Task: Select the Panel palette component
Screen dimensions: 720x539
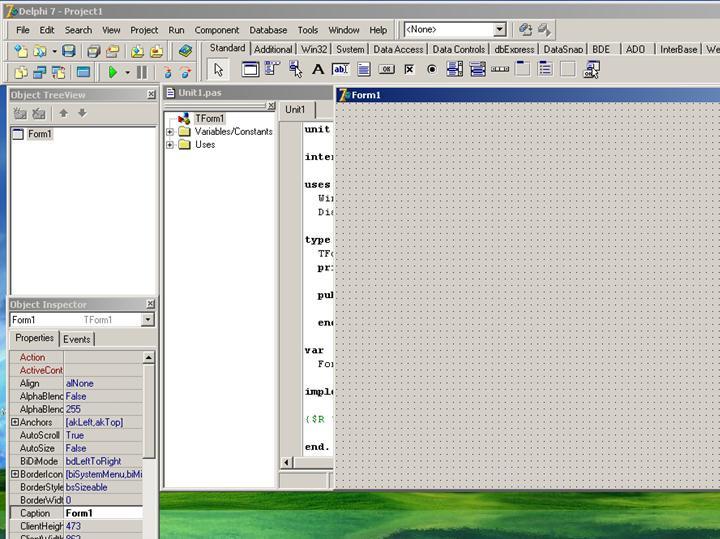Action: coord(568,70)
